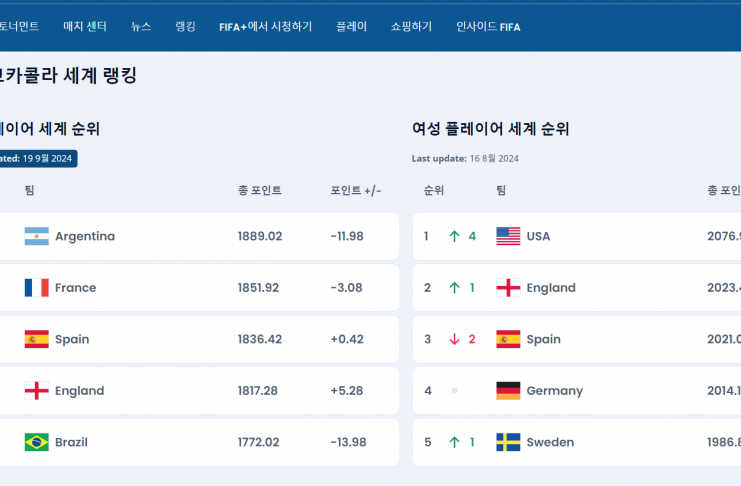
Task: Select the 랭킹 navigation tab
Action: pyautogui.click(x=185, y=27)
